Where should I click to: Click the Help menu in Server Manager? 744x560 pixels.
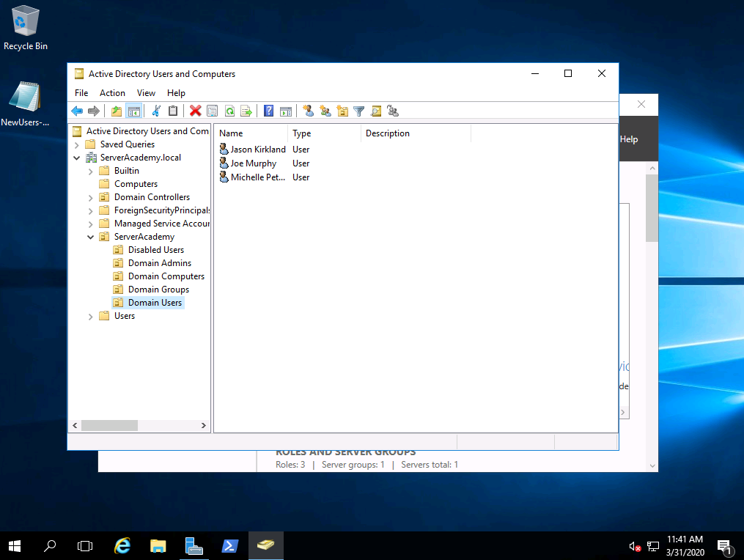pos(629,139)
